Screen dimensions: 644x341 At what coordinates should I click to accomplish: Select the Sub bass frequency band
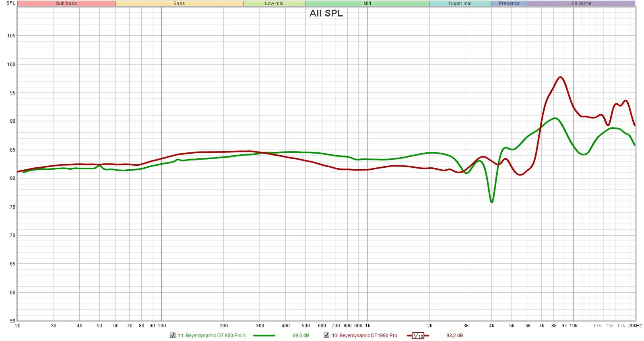pos(66,3)
